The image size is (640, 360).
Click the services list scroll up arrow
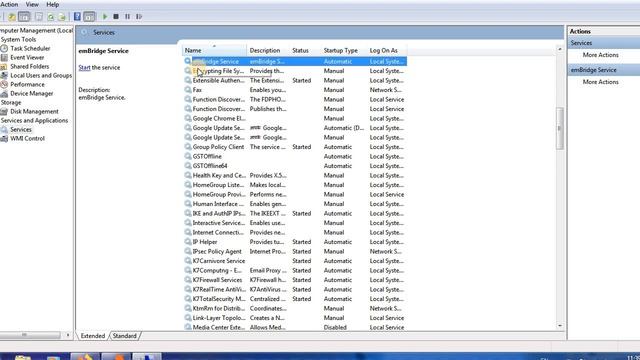click(x=560, y=49)
